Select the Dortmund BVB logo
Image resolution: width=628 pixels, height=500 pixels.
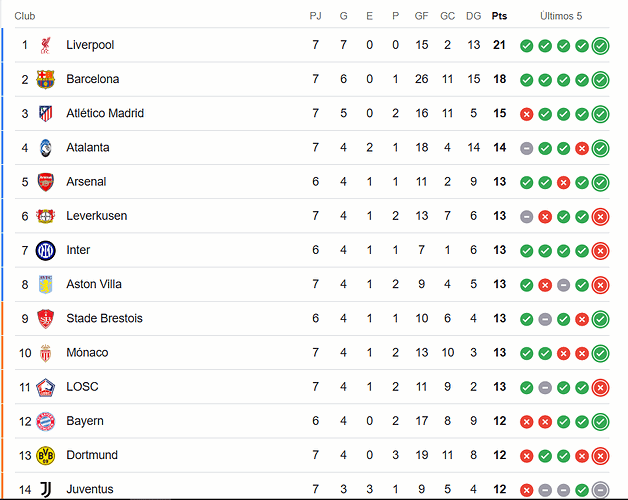(x=45, y=456)
